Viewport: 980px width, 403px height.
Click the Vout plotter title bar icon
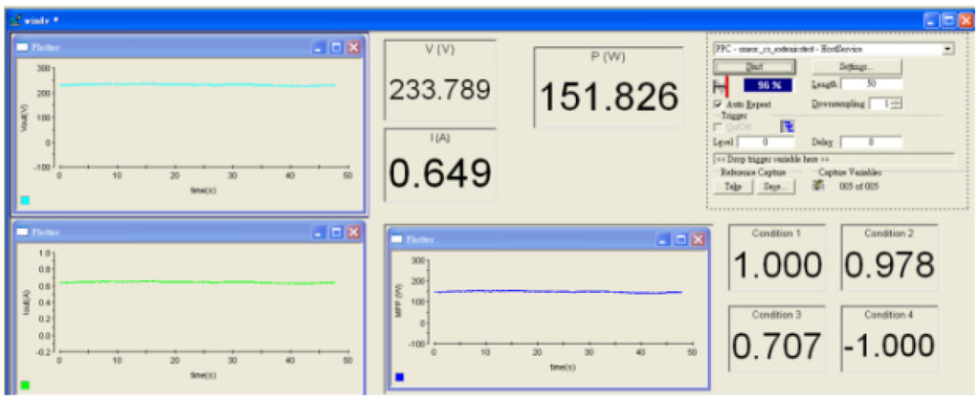click(22, 47)
